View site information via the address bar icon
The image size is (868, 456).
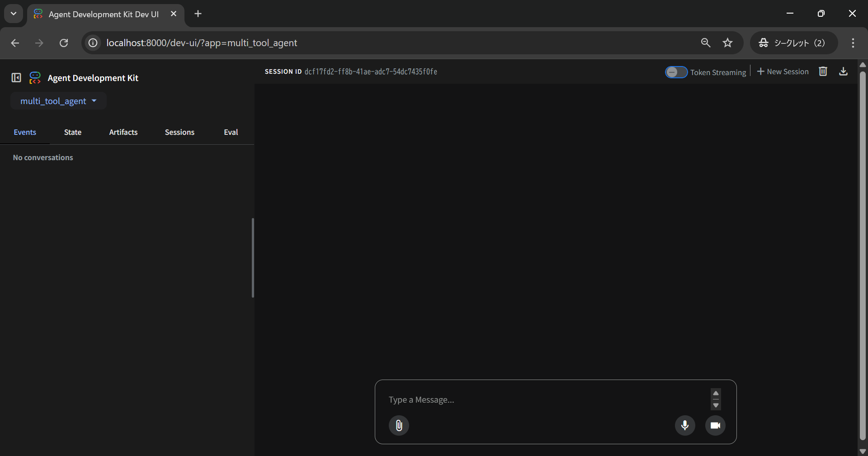point(93,43)
